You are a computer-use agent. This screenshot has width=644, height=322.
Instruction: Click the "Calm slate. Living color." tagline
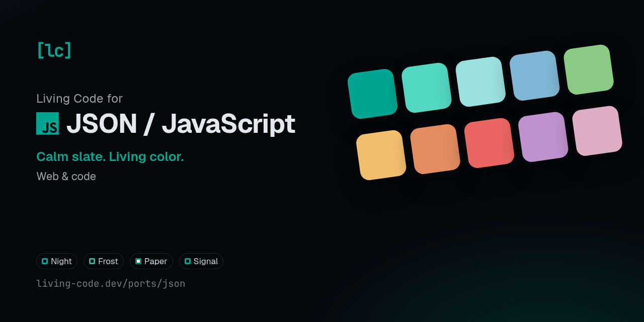pos(110,156)
